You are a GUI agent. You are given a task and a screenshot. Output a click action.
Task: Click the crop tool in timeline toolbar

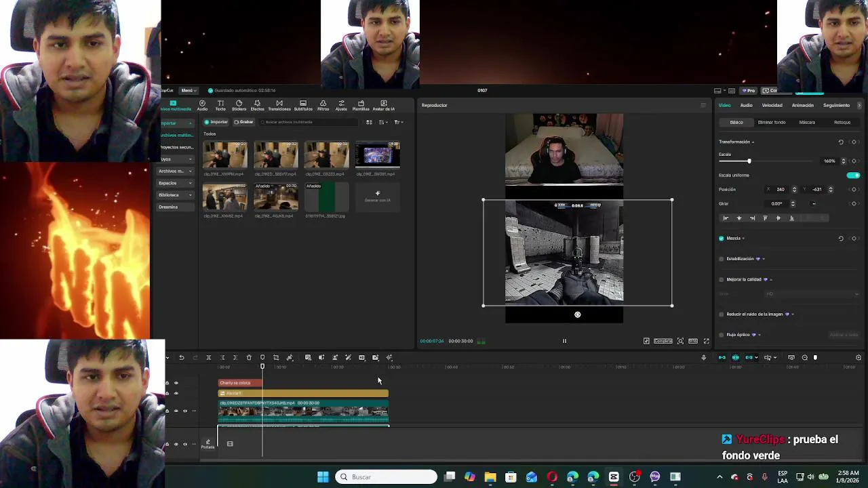tap(276, 358)
